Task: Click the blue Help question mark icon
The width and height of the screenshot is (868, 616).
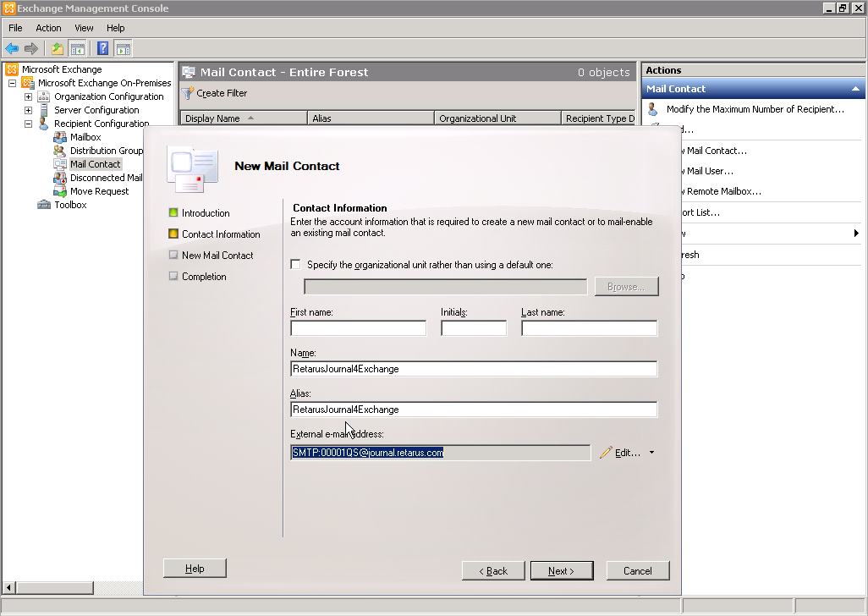Action: tap(102, 48)
